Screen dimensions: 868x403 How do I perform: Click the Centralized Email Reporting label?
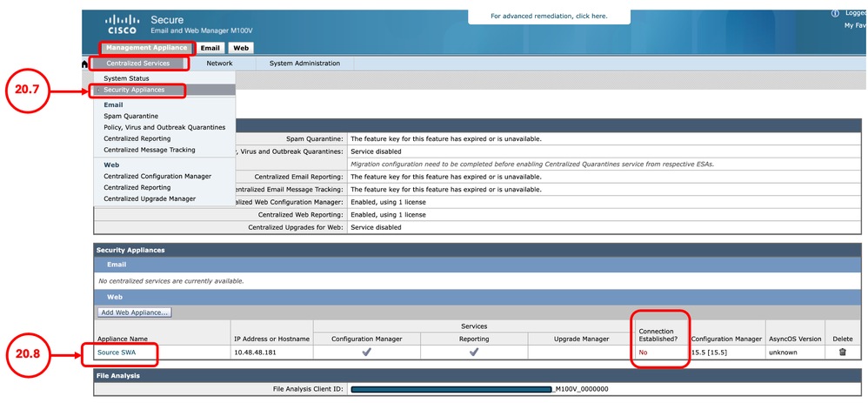(x=299, y=177)
